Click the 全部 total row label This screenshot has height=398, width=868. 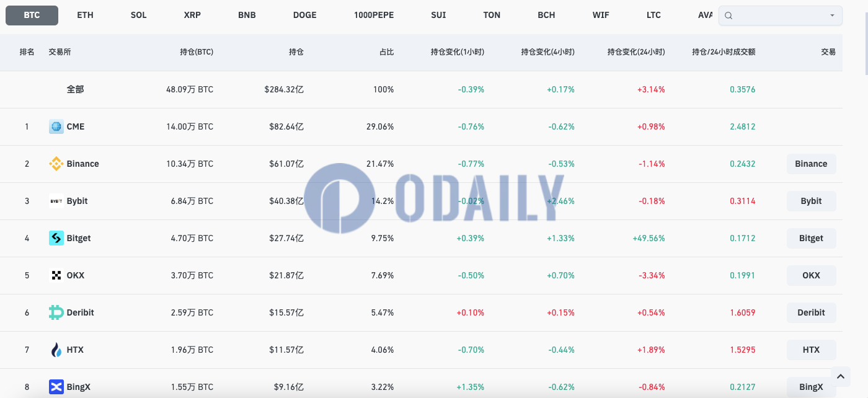coord(75,89)
